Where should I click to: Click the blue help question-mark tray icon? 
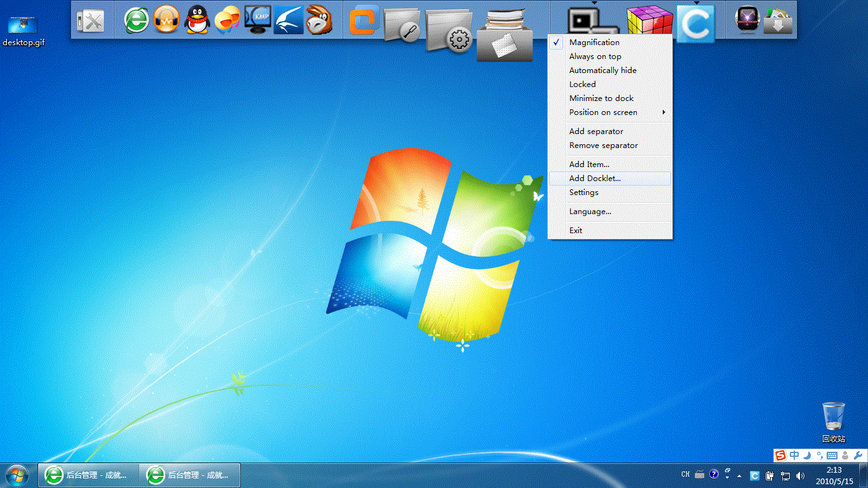pyautogui.click(x=714, y=474)
